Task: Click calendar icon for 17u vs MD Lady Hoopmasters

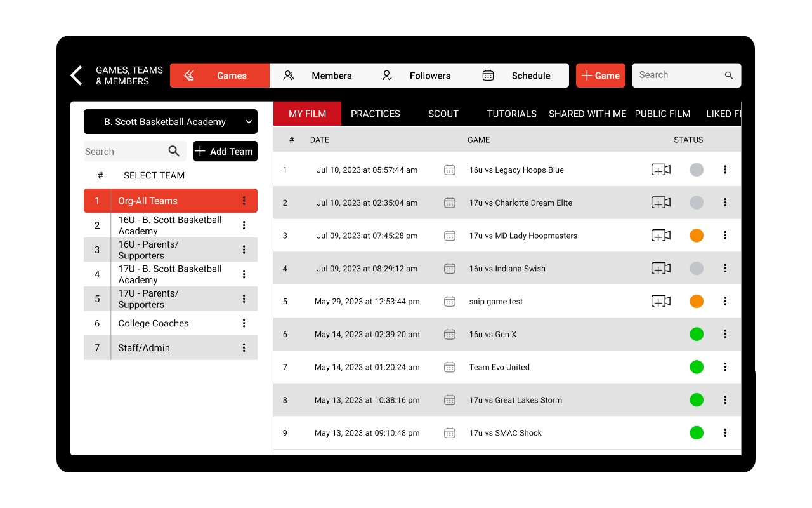Action: tap(450, 236)
